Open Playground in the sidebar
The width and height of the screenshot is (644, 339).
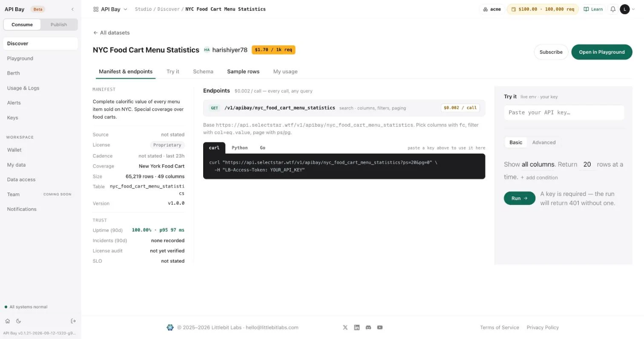(40, 58)
